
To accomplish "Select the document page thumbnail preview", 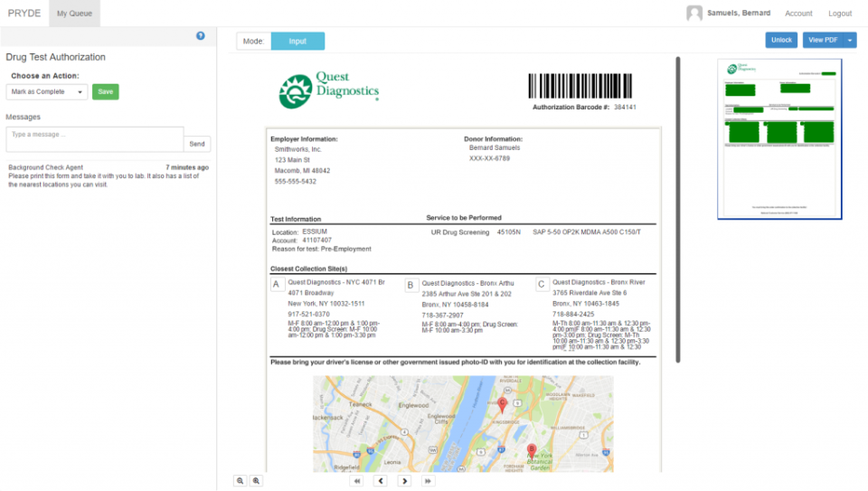I will (x=779, y=139).
